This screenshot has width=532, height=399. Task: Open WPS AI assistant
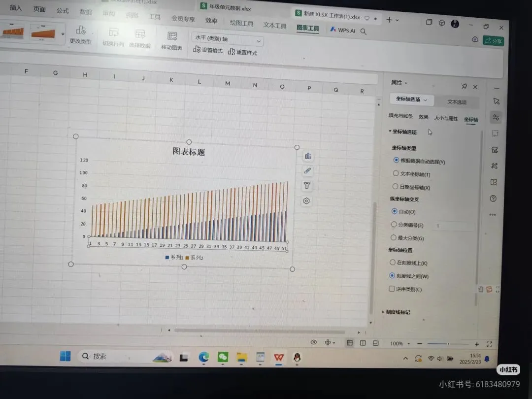coord(343,30)
